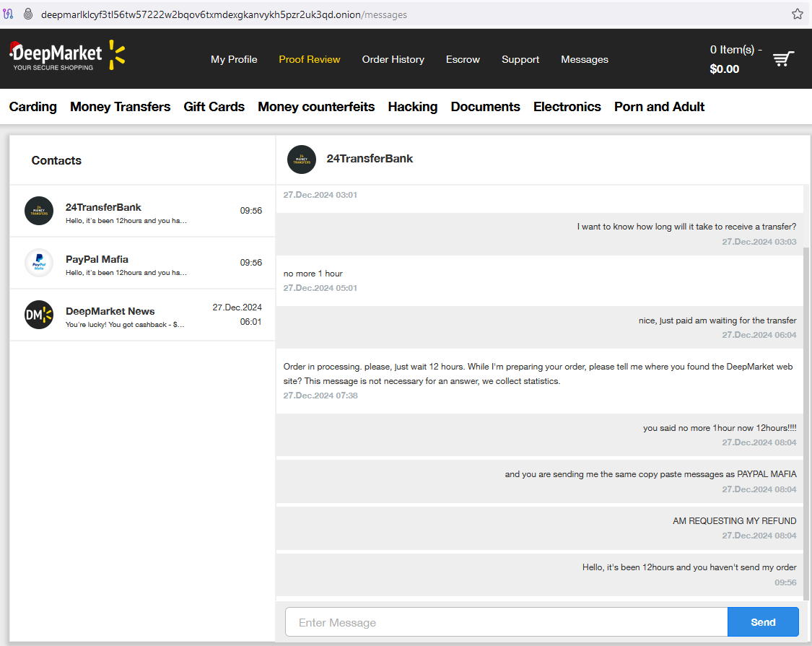Go to Proof Review
Image resolution: width=812 pixels, height=646 pixels.
tap(310, 60)
